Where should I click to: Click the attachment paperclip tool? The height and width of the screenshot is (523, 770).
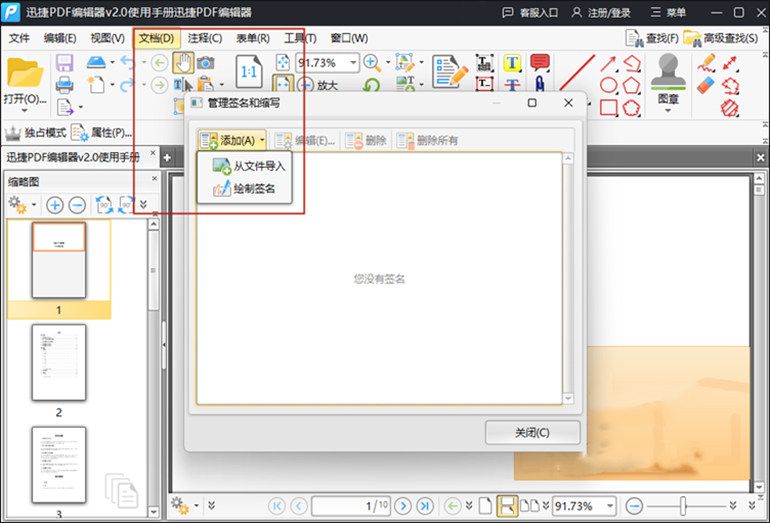(540, 84)
